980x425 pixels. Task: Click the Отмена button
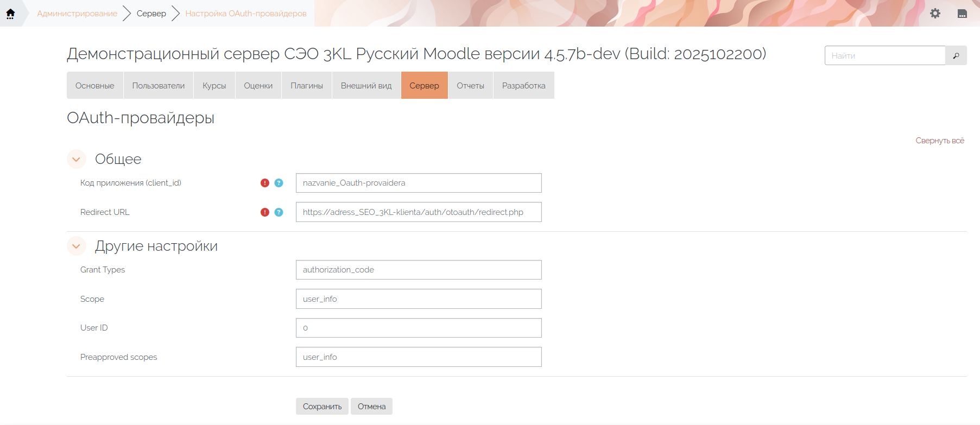[x=371, y=407]
